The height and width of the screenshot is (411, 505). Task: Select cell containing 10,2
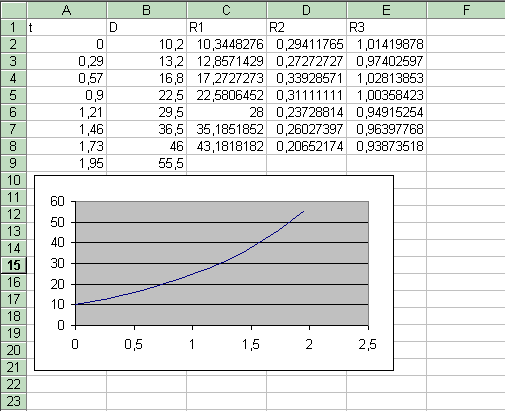(147, 44)
